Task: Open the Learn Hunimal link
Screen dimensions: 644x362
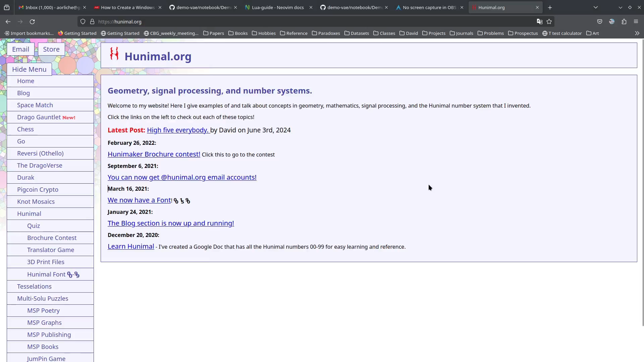Action: [131, 246]
